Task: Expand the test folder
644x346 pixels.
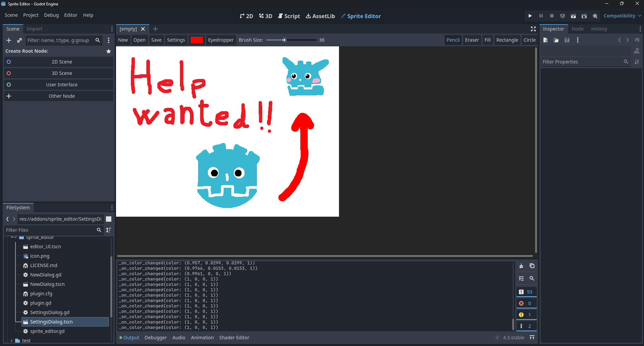Action: 11,341
